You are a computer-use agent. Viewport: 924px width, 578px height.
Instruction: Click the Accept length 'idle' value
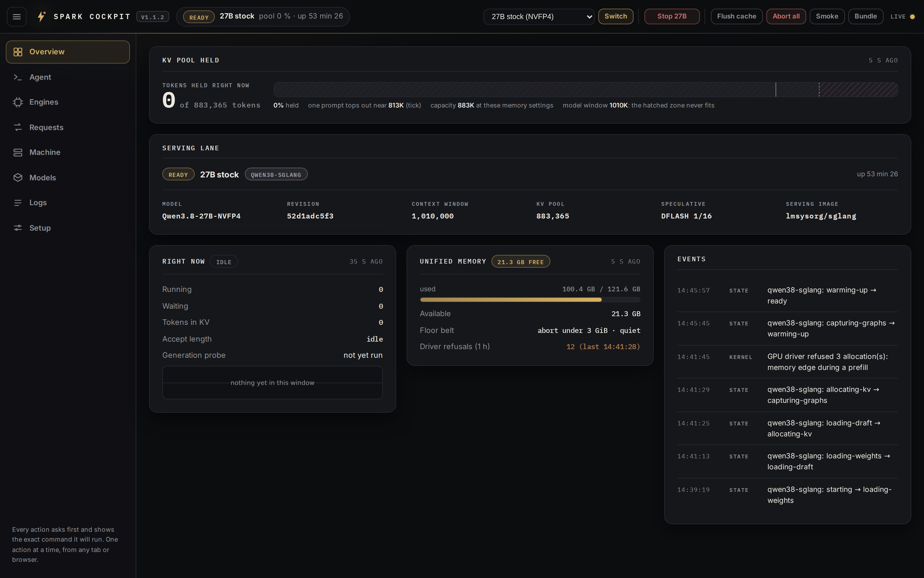point(375,339)
